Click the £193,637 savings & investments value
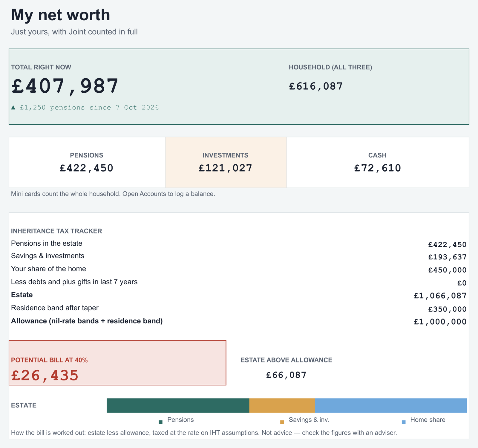 pyautogui.click(x=447, y=257)
